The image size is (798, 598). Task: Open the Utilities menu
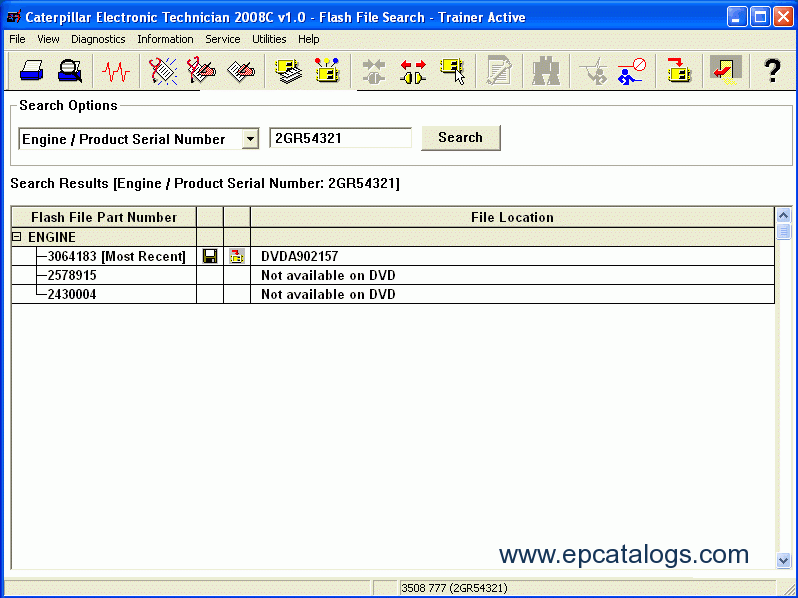point(269,39)
